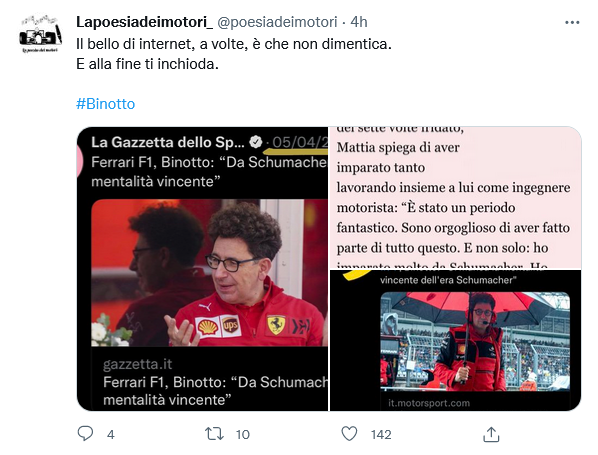Viewport: 598px width, 455px height.
Task: Click the reply speech bubble icon
Action: point(85,434)
